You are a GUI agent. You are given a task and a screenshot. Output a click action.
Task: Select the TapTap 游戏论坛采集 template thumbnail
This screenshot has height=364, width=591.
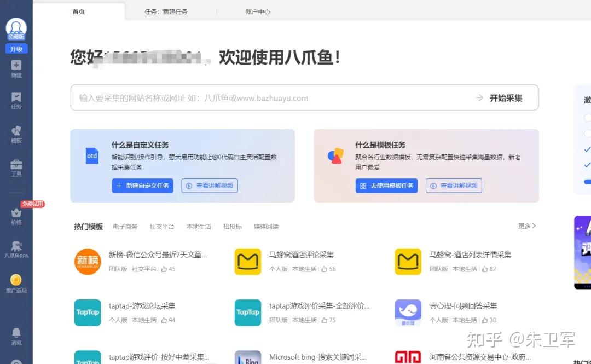click(x=88, y=313)
